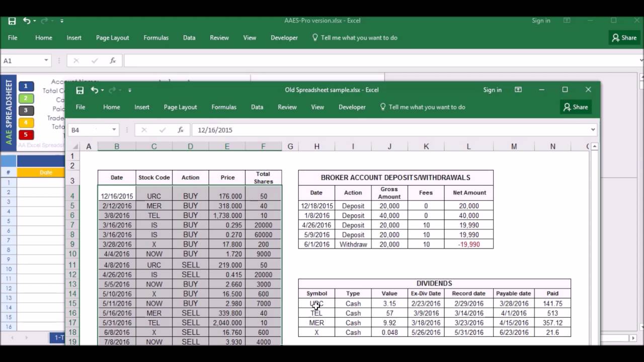644x362 pixels.
Task: Click Share button in AAES-Pro window
Action: coord(624,38)
